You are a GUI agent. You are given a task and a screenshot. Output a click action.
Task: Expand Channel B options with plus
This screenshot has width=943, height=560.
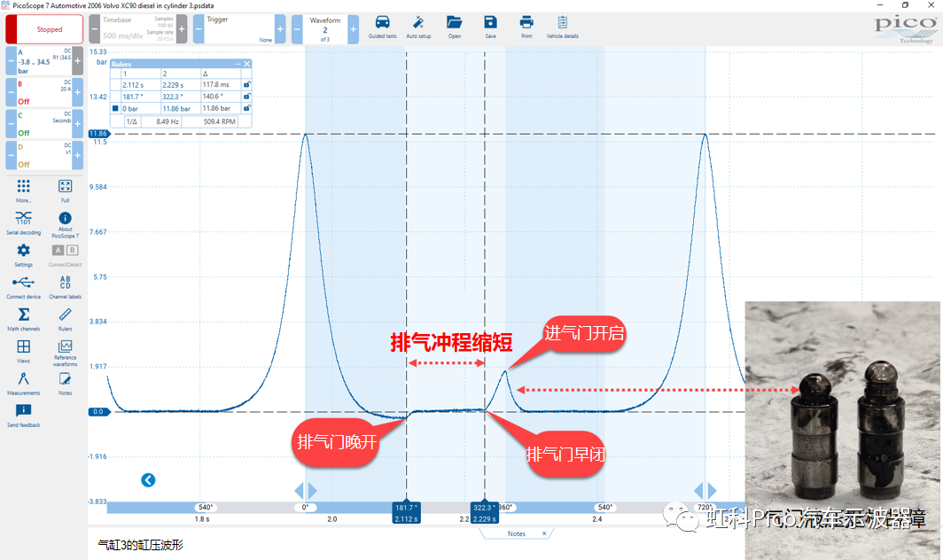tap(78, 92)
